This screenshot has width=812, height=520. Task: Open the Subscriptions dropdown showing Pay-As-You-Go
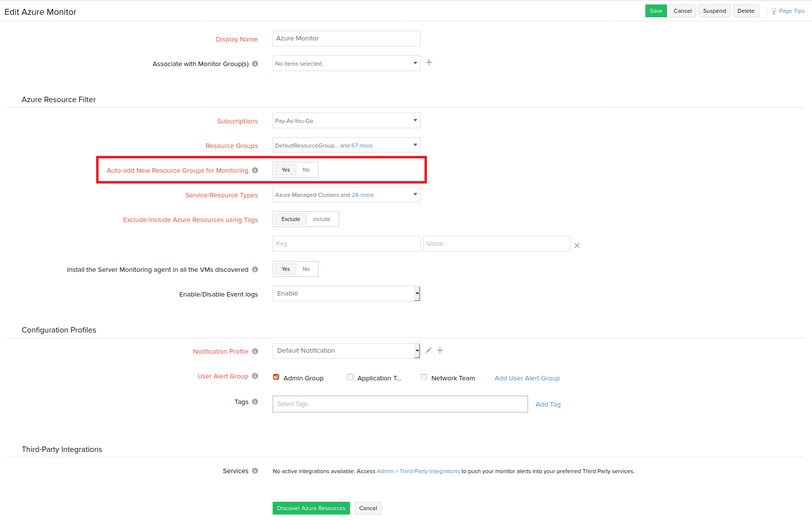click(347, 120)
